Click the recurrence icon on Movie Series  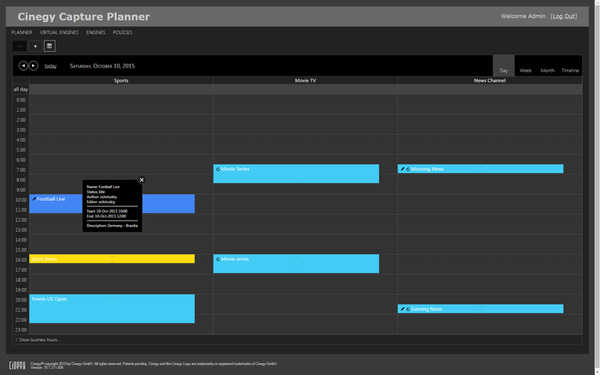[x=218, y=169]
